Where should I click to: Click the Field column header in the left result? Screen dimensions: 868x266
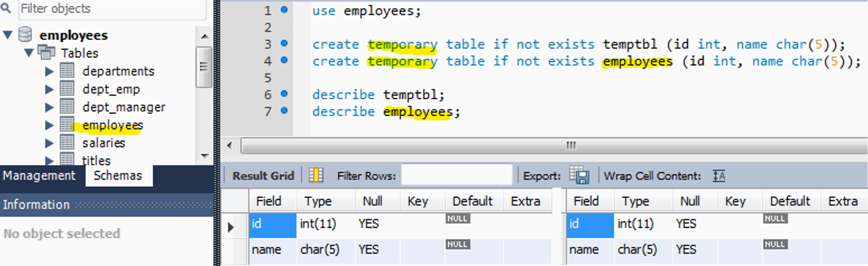273,201
